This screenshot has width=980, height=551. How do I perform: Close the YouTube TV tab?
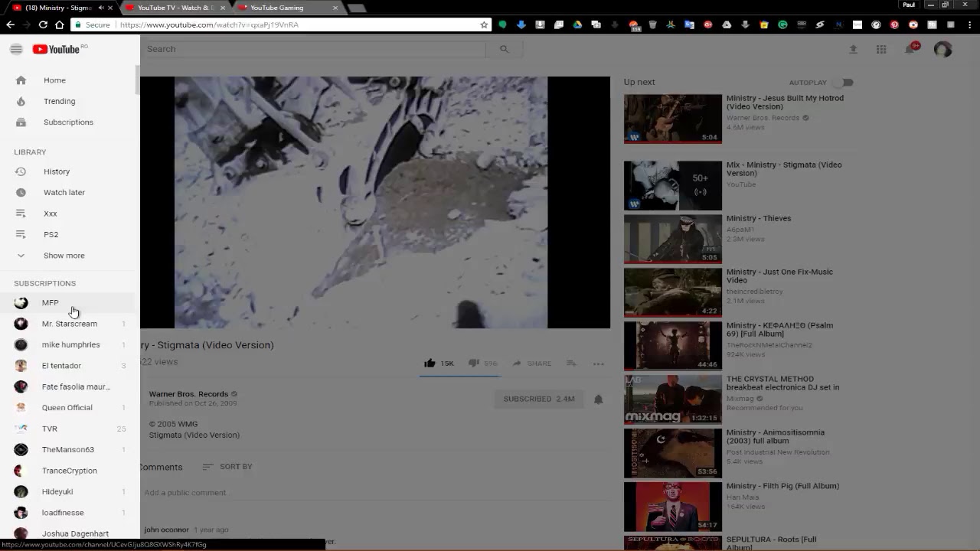[221, 8]
